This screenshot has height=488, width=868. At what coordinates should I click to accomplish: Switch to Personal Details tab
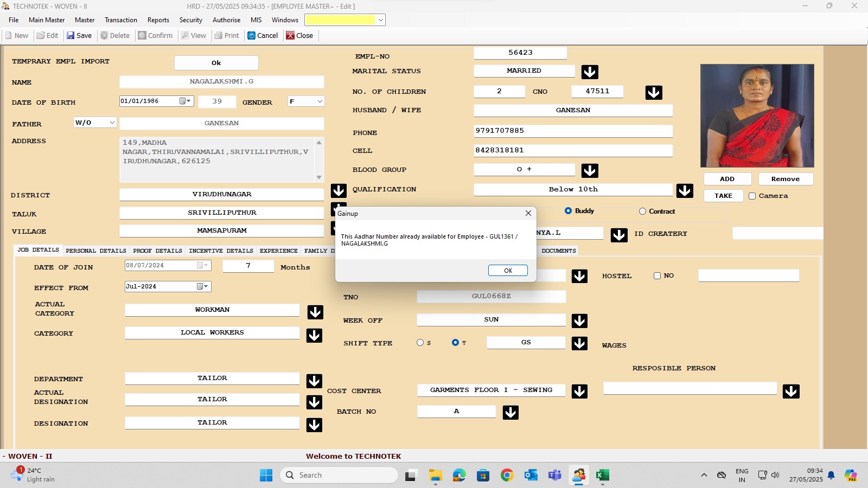pos(95,251)
